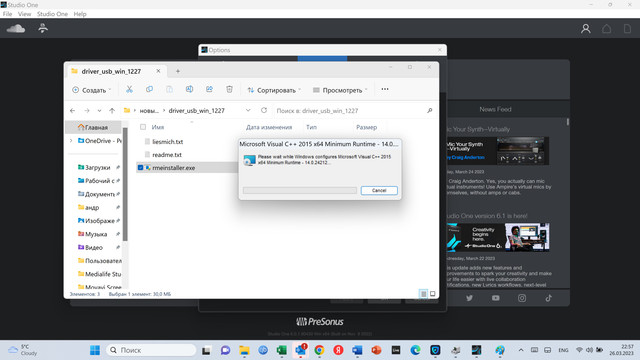Open recent locations chevron in Explorer
Image resolution: width=640 pixels, height=360 pixels.
click(99, 111)
